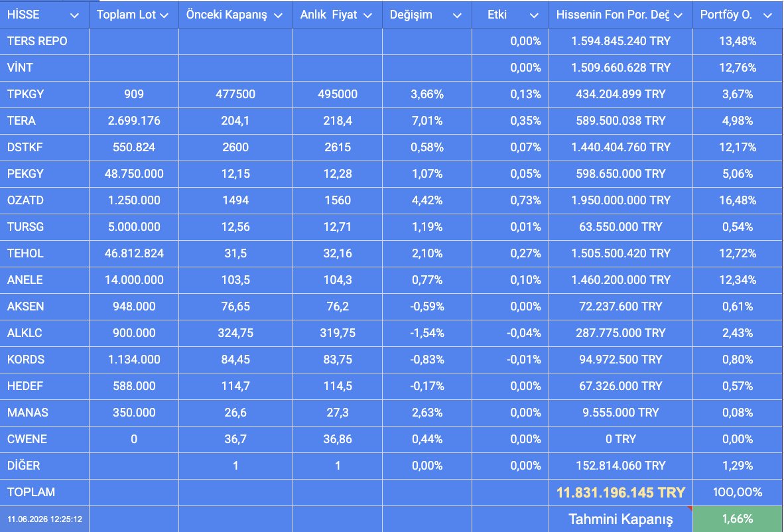Viewport: 784px width, 532px height.
Task: Select HEDEF change value -0,17%
Action: click(x=427, y=385)
